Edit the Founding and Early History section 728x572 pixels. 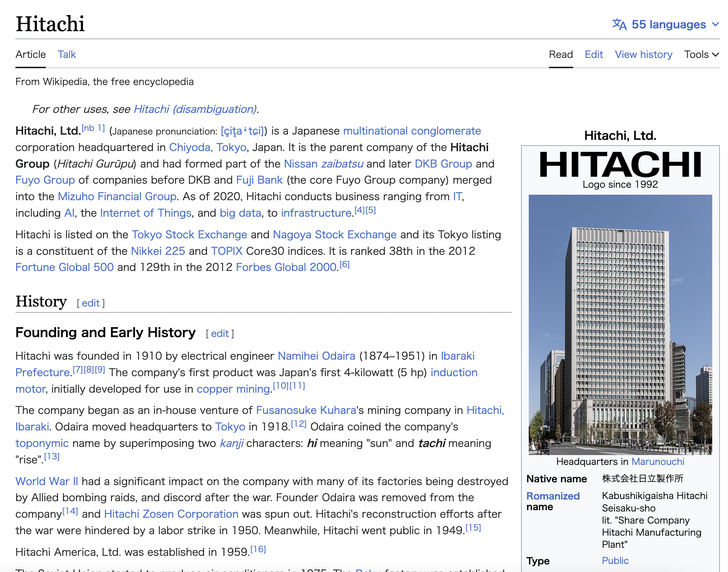(x=220, y=334)
